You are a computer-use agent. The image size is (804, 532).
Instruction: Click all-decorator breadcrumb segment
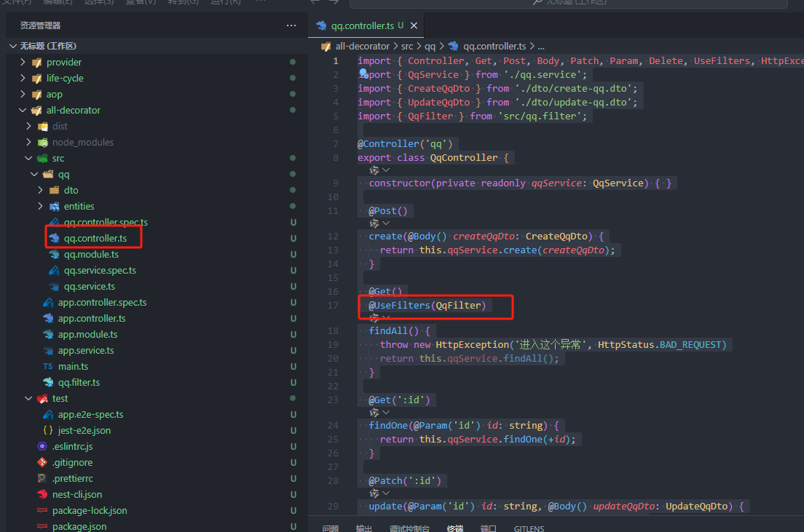[362, 46]
